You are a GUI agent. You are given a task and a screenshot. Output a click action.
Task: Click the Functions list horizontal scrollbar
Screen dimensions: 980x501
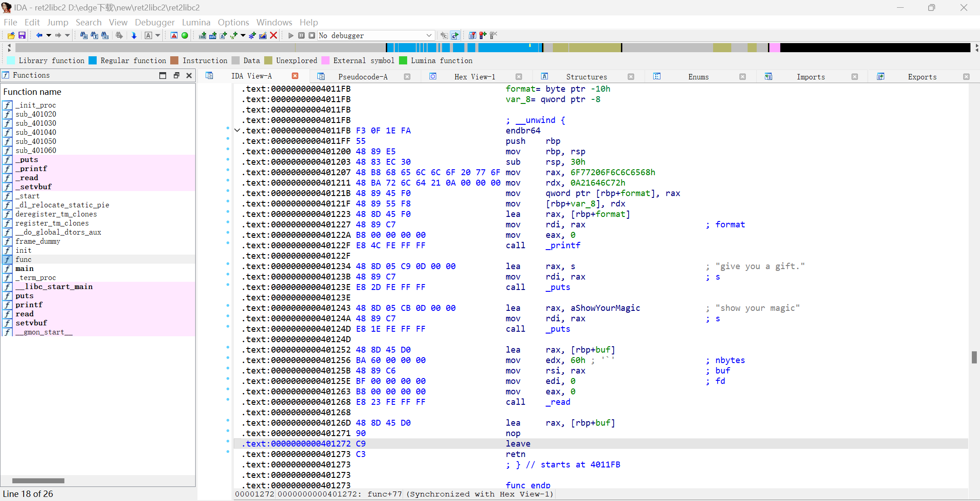(38, 481)
